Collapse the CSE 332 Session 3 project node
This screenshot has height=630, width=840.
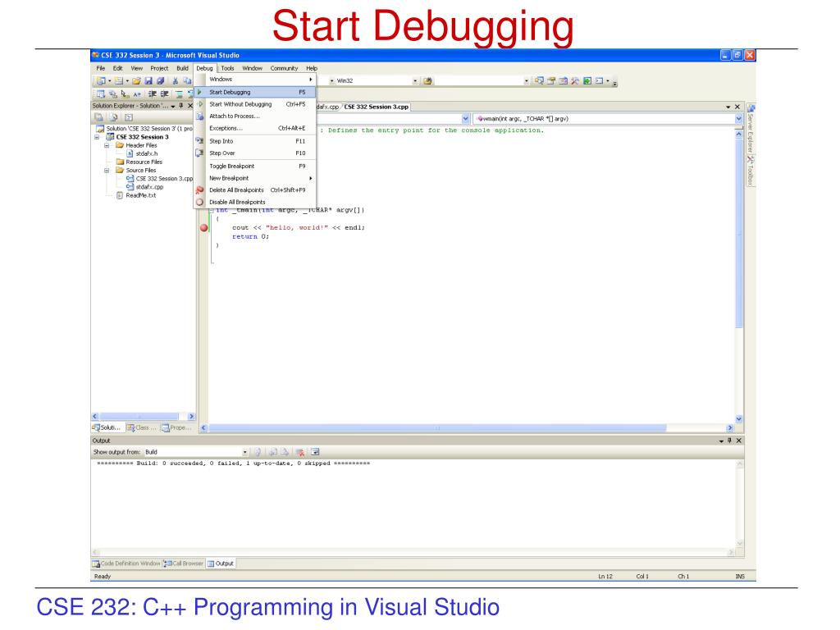coord(97,137)
